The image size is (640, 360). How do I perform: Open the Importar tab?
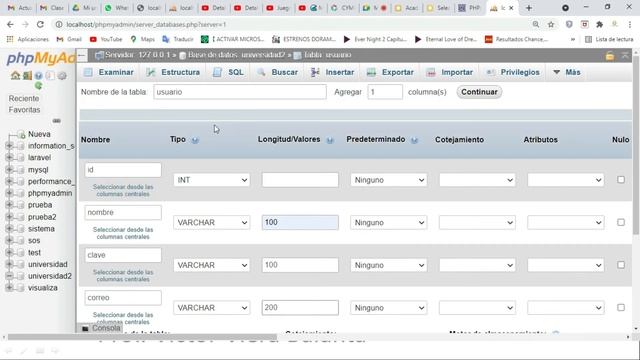[449, 72]
